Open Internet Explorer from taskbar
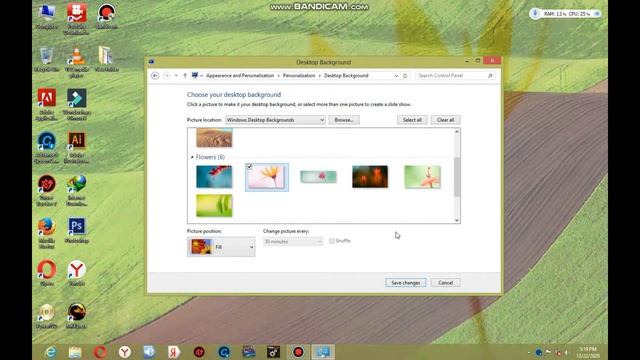Screen dimensions: 640x360 pos(51,352)
